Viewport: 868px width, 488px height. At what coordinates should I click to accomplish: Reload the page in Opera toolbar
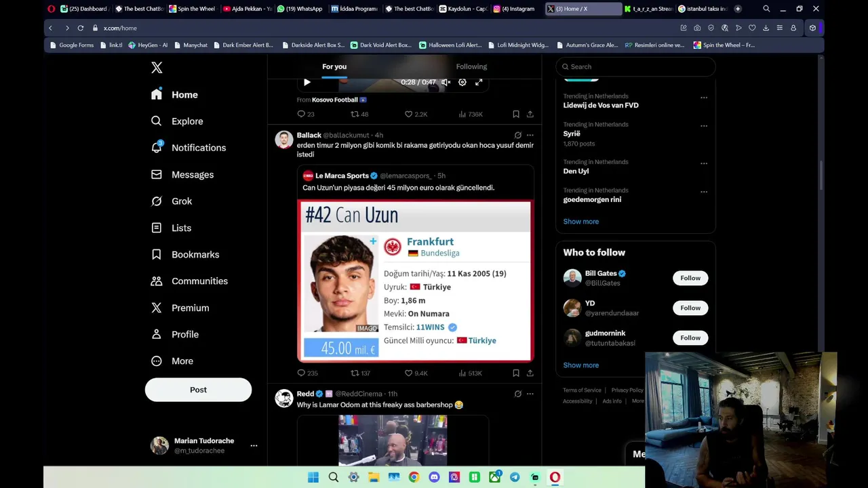[81, 28]
